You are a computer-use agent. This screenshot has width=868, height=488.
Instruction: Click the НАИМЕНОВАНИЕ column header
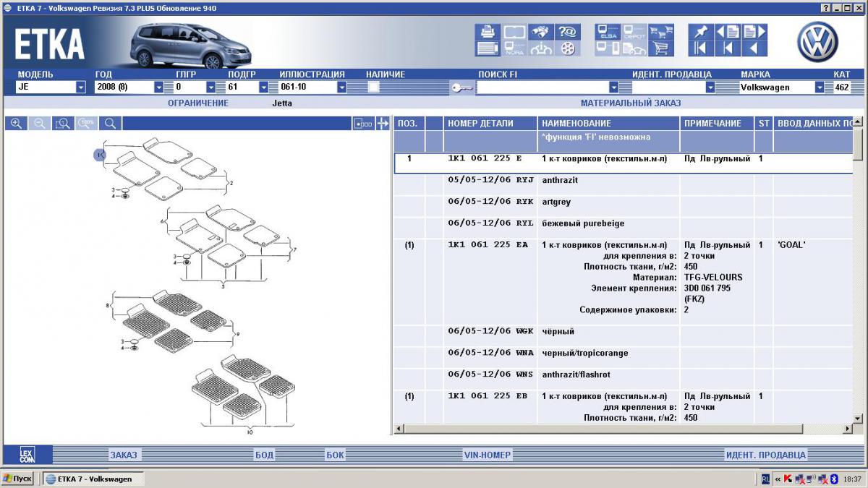(x=608, y=124)
